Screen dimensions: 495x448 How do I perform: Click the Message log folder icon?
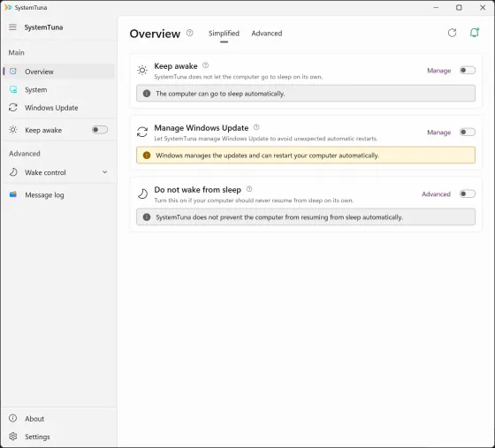point(13,194)
